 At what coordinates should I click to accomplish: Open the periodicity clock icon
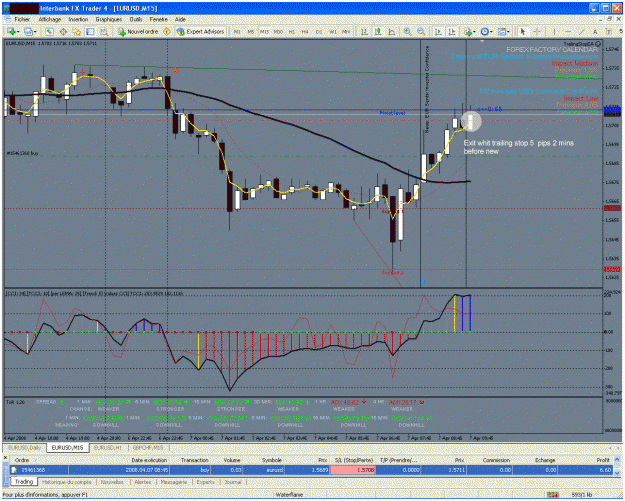coord(485,31)
